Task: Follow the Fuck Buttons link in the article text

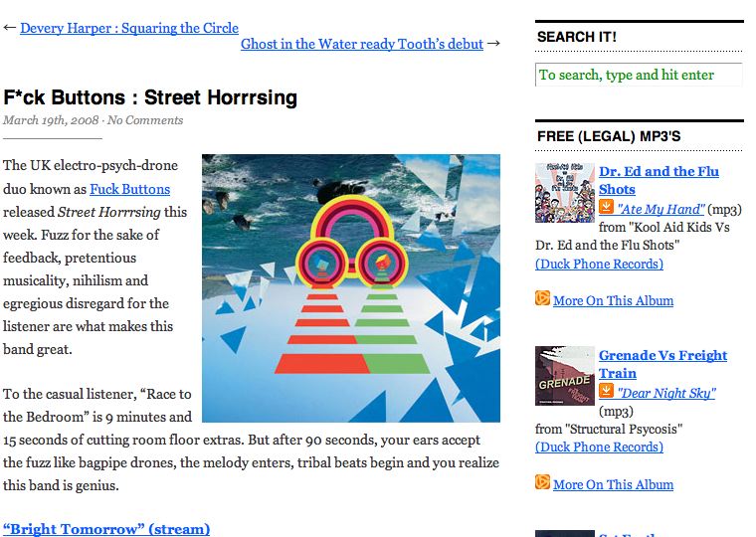Action: point(129,189)
